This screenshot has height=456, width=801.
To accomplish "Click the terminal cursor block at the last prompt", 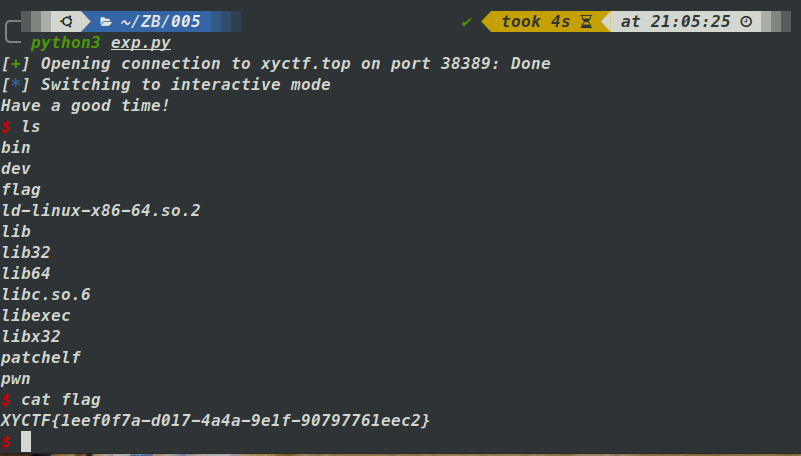I will pos(26,442).
